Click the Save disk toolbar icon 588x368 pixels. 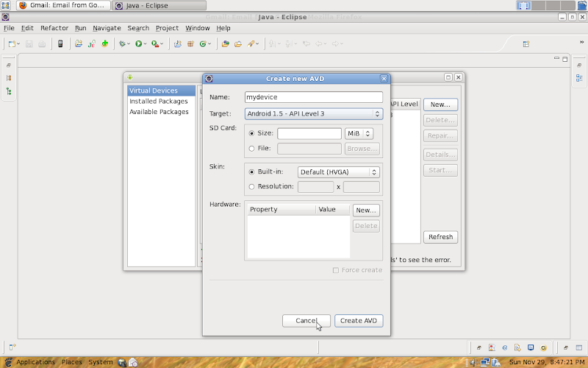pos(29,44)
